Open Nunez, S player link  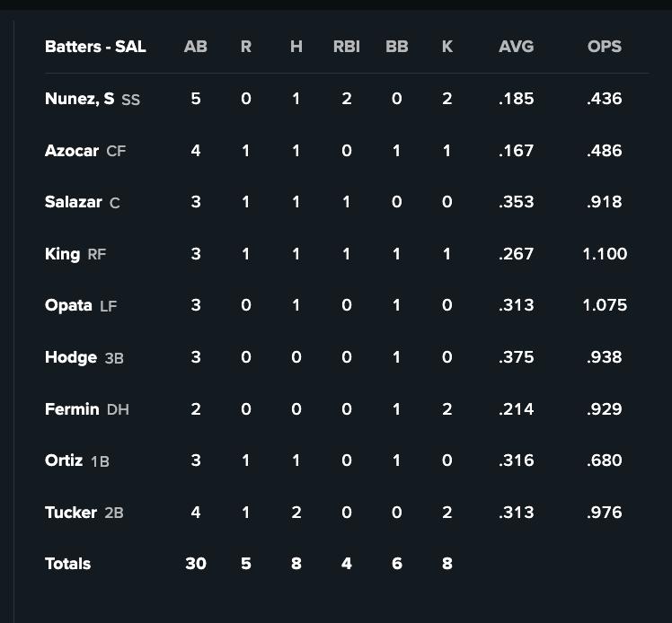79,99
